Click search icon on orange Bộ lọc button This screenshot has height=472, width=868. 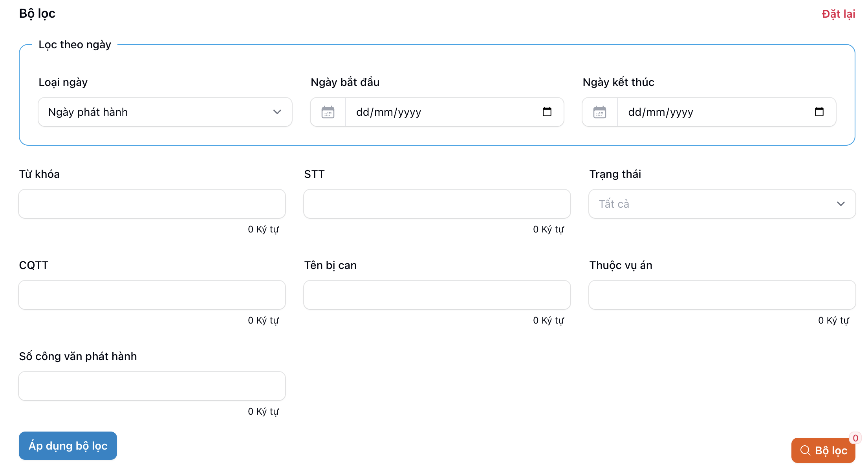coord(805,450)
